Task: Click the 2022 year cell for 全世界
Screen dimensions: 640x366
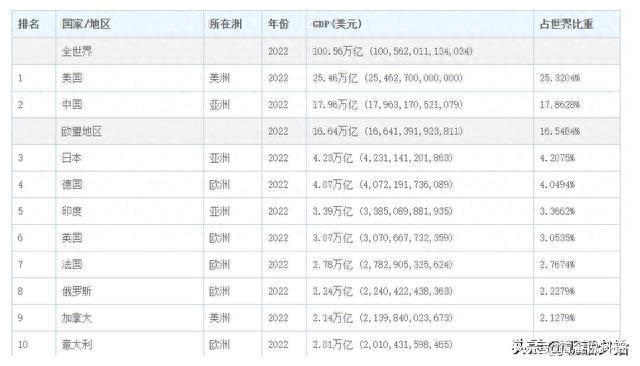Action: pos(278,51)
